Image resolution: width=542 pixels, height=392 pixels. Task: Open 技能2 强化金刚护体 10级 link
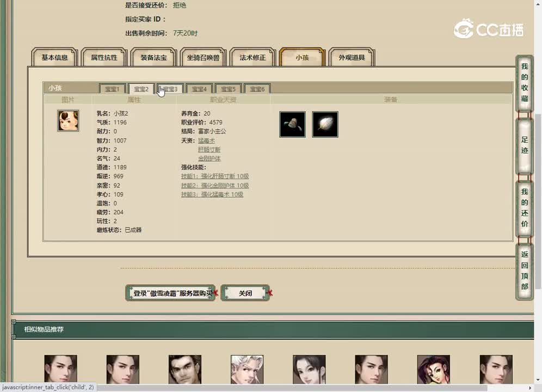tap(215, 186)
